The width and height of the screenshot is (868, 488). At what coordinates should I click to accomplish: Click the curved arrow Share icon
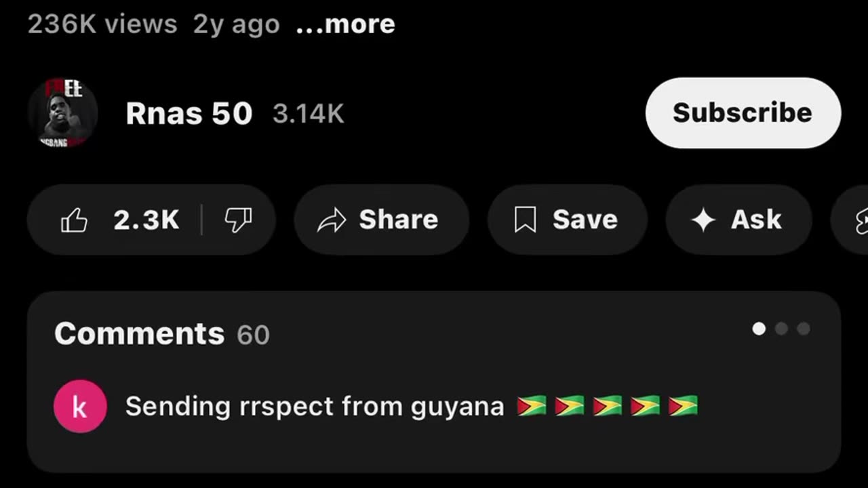click(x=332, y=220)
